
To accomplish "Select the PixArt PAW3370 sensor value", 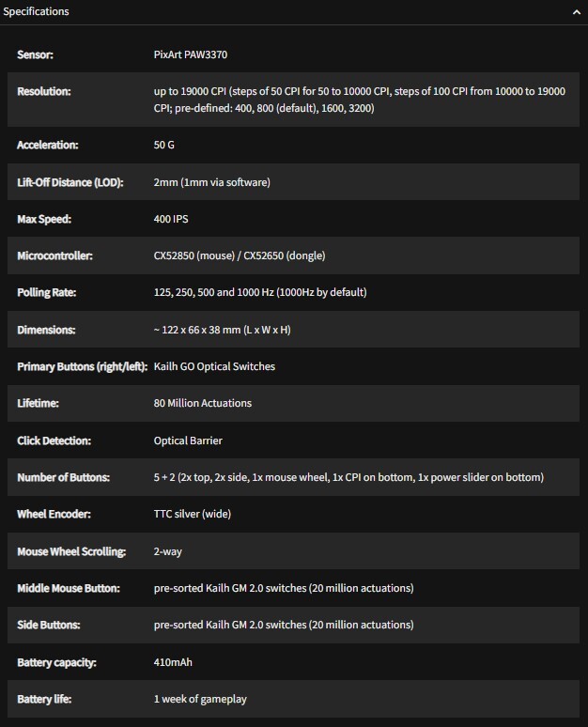I will pos(191,54).
